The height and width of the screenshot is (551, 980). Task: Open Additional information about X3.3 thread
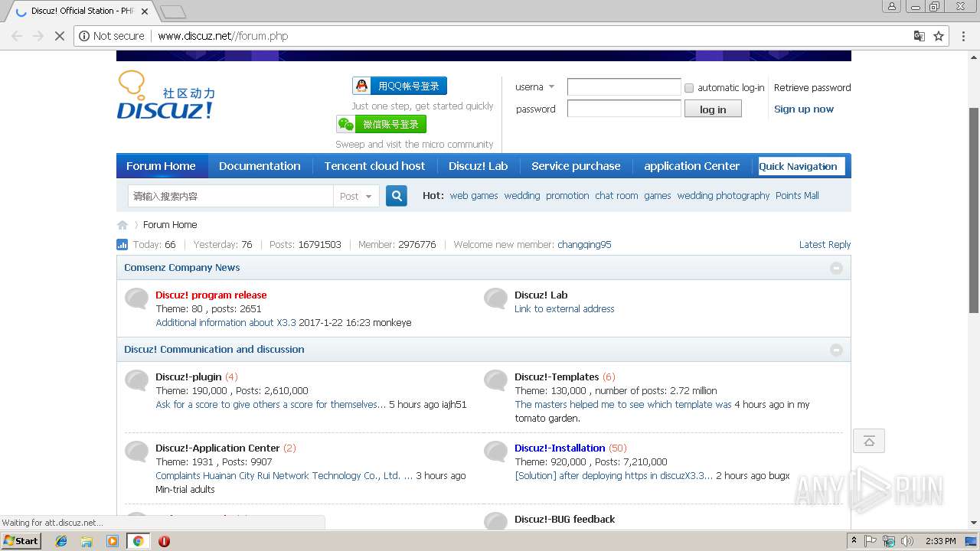coord(226,323)
